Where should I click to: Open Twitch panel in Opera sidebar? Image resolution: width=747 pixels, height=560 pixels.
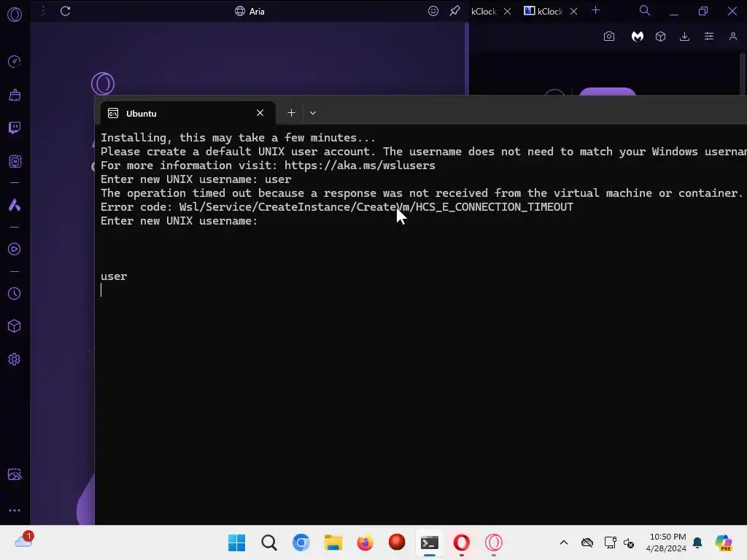point(15,128)
